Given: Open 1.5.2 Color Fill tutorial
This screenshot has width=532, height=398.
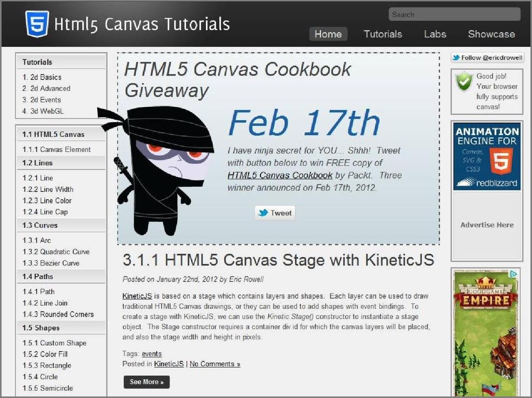Looking at the screenshot, I should (x=45, y=354).
